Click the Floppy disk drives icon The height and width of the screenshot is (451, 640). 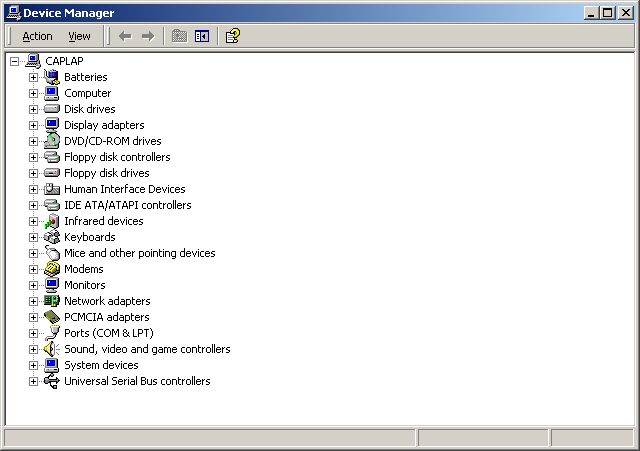point(52,173)
